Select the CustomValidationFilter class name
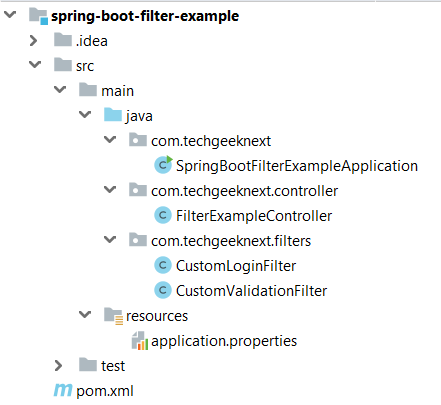The image size is (441, 405). [251, 291]
